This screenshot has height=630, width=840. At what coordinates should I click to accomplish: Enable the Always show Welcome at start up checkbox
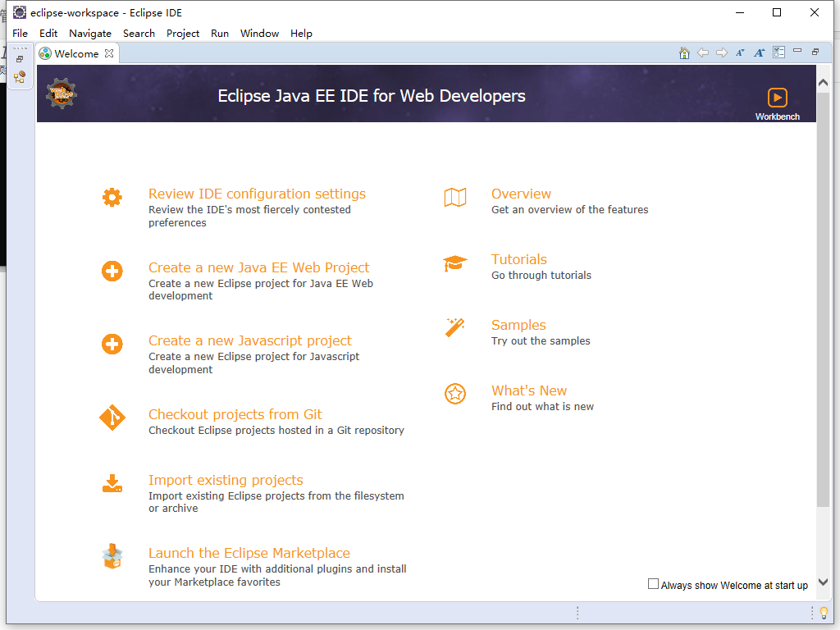click(x=654, y=583)
